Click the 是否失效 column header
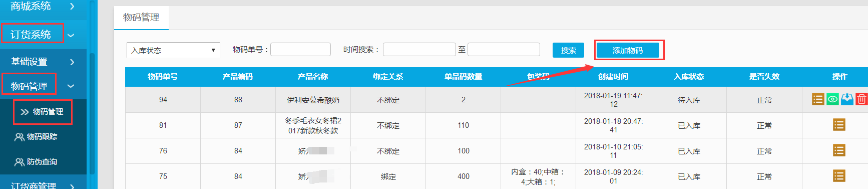 764,77
